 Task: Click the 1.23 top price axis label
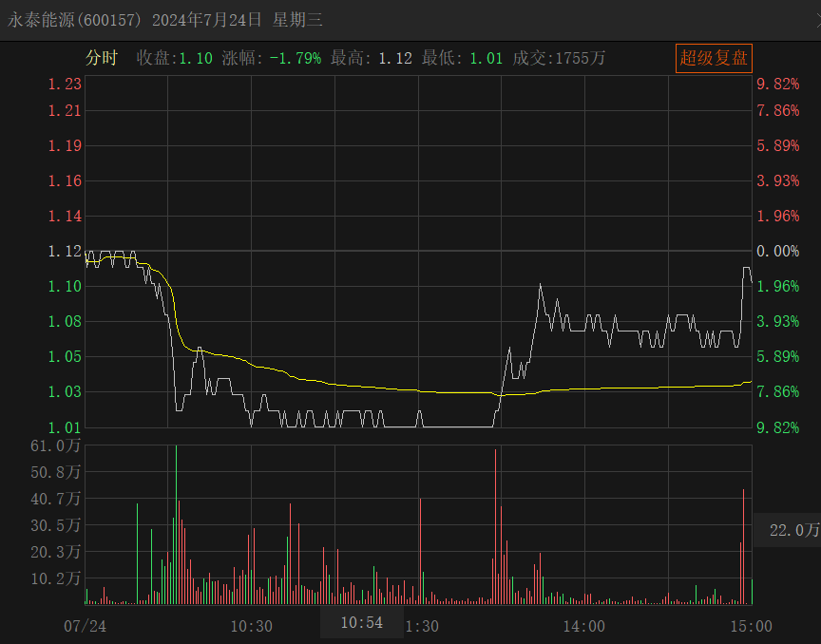[66, 84]
